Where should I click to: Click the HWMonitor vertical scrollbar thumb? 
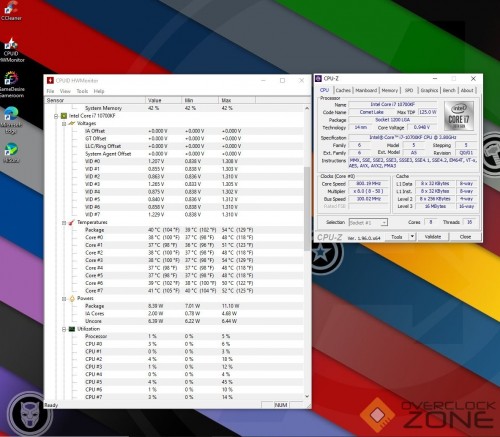(307, 208)
